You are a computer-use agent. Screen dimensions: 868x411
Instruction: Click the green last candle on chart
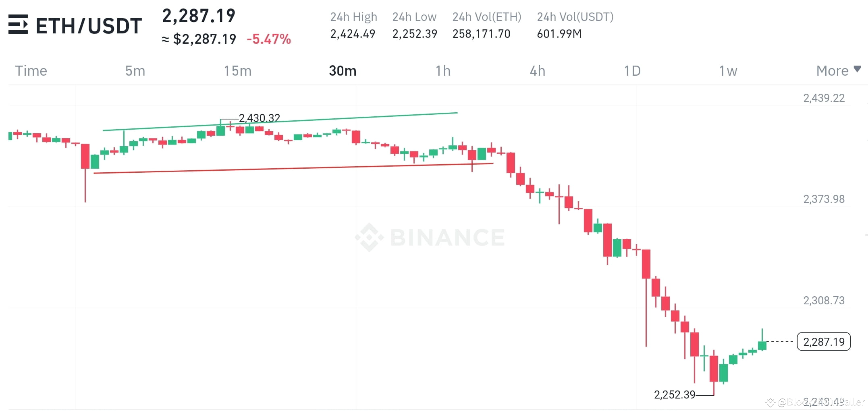click(x=763, y=345)
